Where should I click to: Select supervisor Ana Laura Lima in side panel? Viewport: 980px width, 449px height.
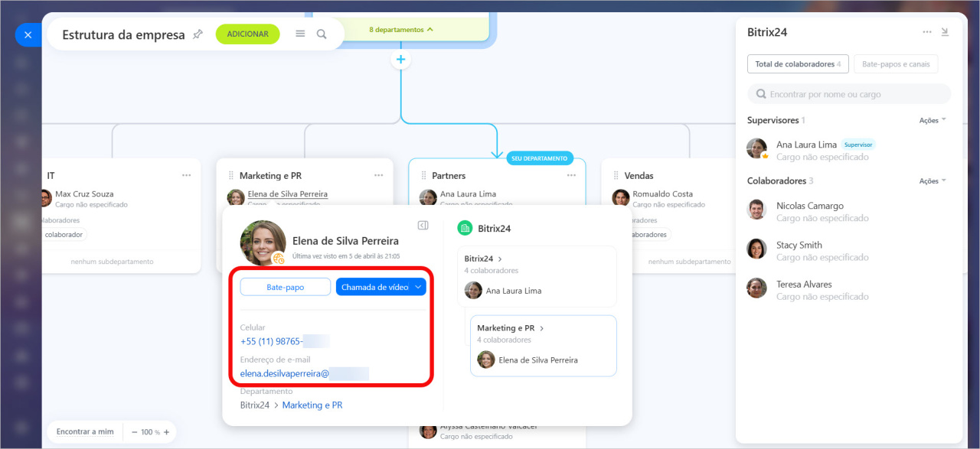point(806,145)
